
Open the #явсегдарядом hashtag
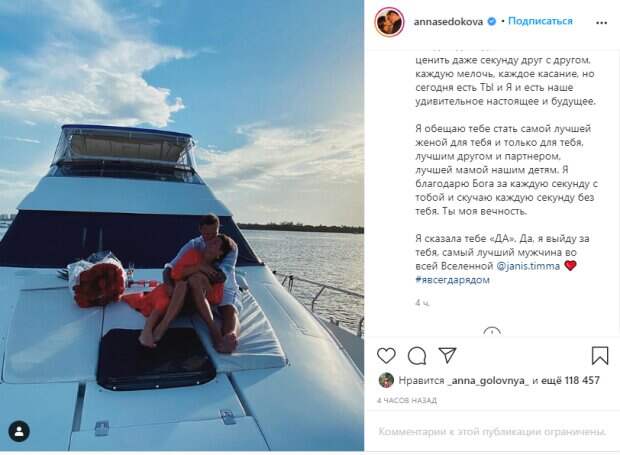tap(451, 279)
